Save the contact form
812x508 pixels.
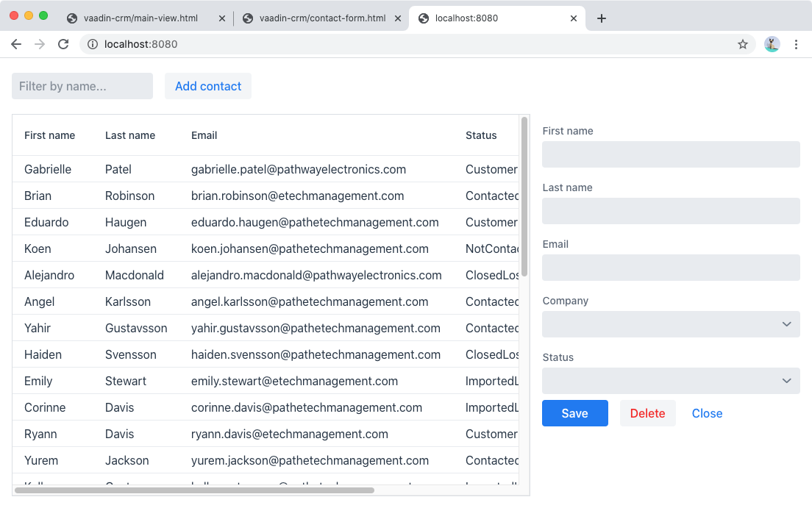(x=574, y=413)
